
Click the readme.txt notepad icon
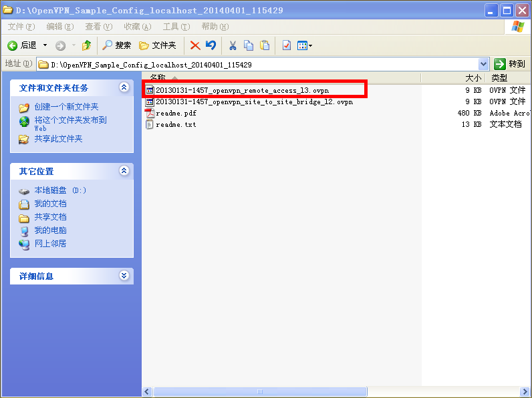[149, 124]
